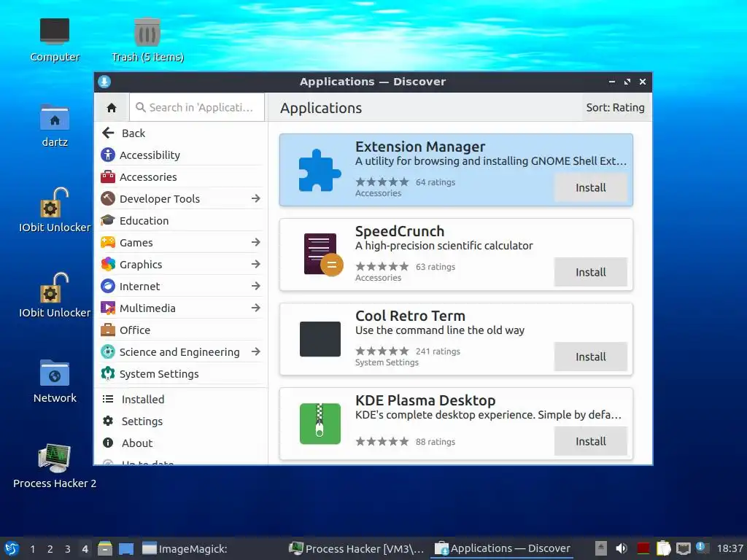The width and height of the screenshot is (747, 560).
Task: Click the clock showing 18:37
Action: [x=729, y=548]
